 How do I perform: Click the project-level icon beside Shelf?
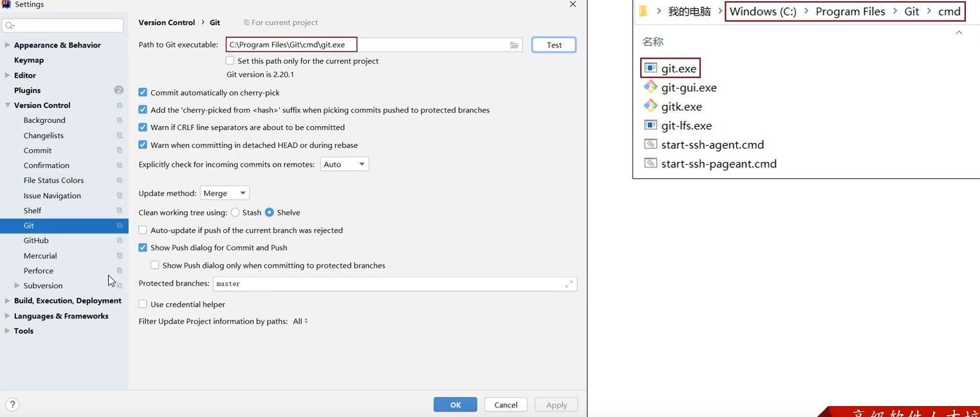point(120,211)
